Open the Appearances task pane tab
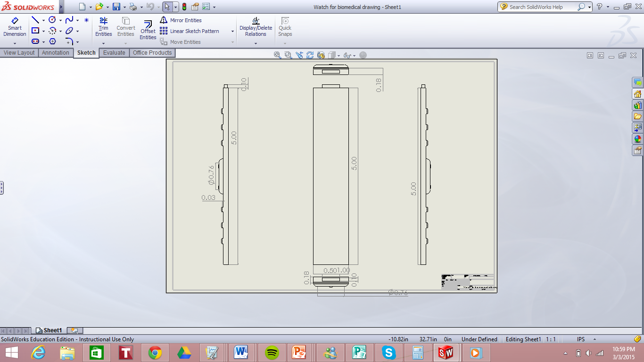Viewport: 644px width, 362px height. click(x=637, y=139)
